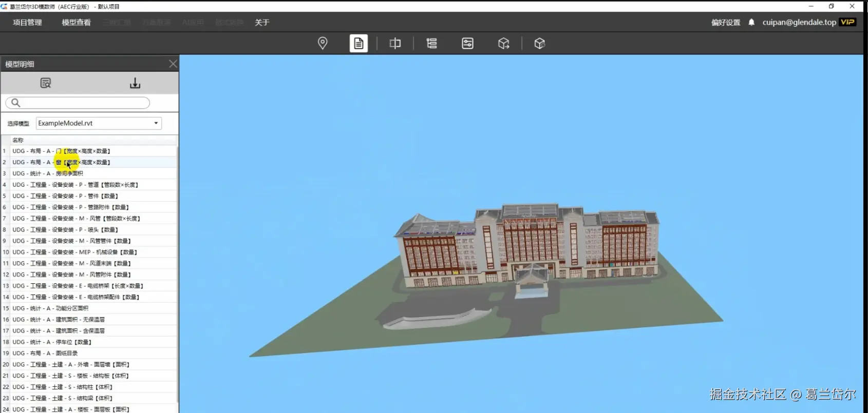Select row 15 功能分区面积
Viewport: 868px width, 413px height.
tap(89, 308)
